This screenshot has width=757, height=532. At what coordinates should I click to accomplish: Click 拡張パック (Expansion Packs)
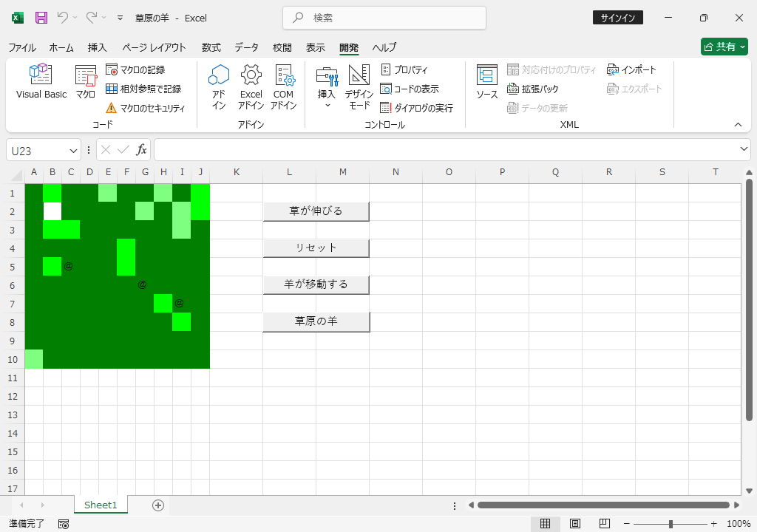click(533, 89)
